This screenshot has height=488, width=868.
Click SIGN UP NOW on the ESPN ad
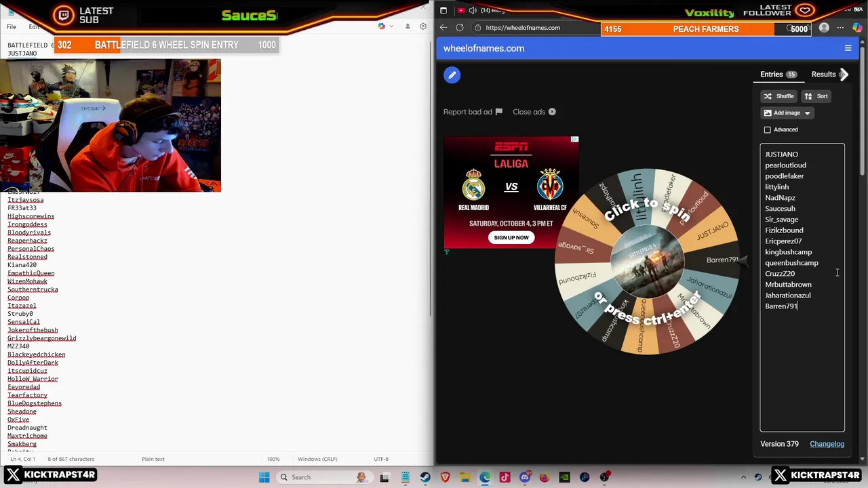(511, 237)
